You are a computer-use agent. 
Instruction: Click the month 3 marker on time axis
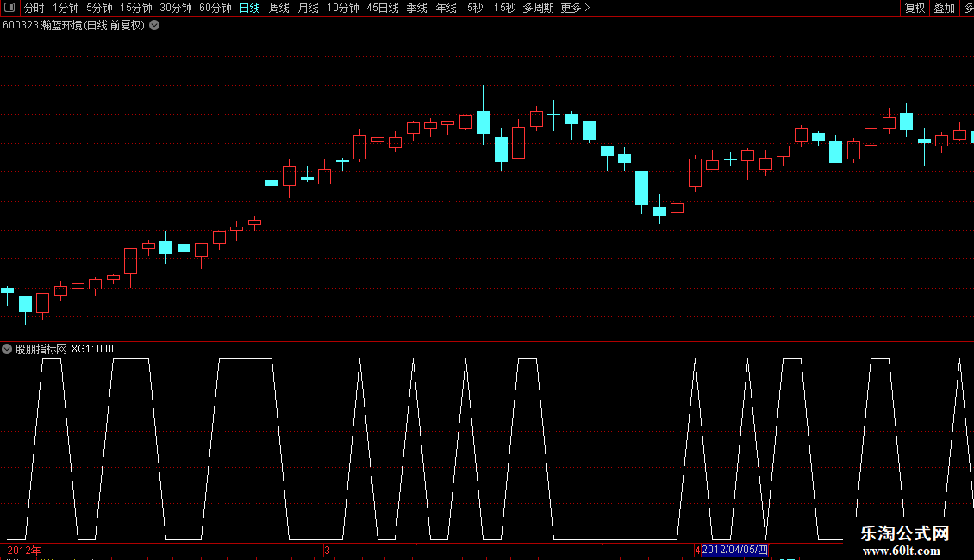tap(327, 550)
